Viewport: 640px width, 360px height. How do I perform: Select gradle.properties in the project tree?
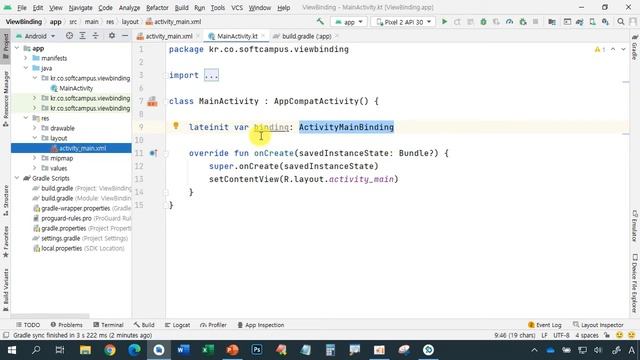click(x=63, y=228)
